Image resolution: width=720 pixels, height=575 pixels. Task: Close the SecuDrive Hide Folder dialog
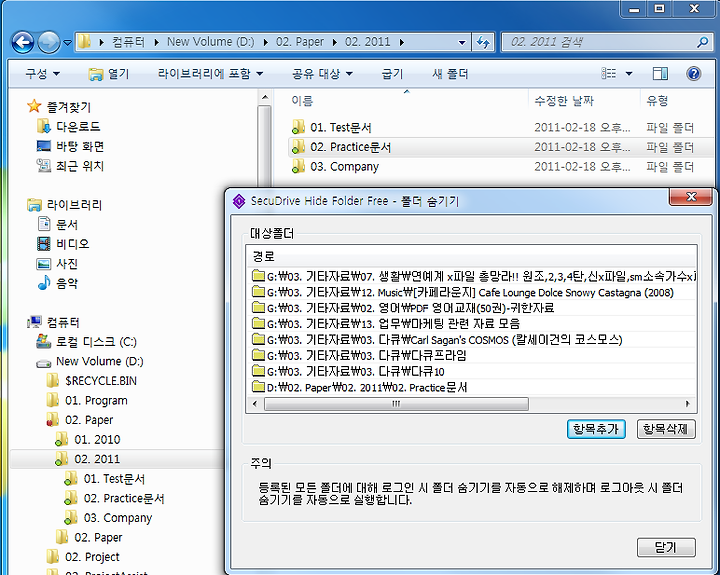click(691, 197)
